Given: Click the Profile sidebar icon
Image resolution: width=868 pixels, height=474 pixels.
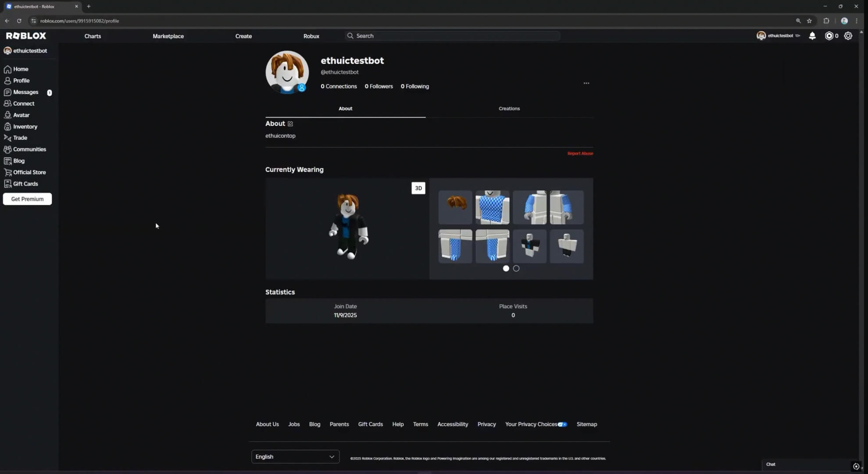Looking at the screenshot, I should [7, 81].
